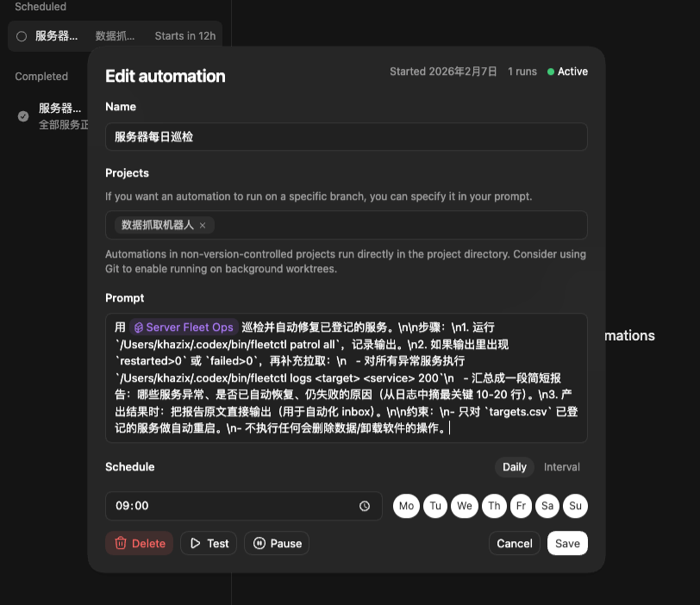Image resolution: width=700 pixels, height=605 pixels.
Task: Click the clock icon in the schedule time field
Action: click(365, 506)
